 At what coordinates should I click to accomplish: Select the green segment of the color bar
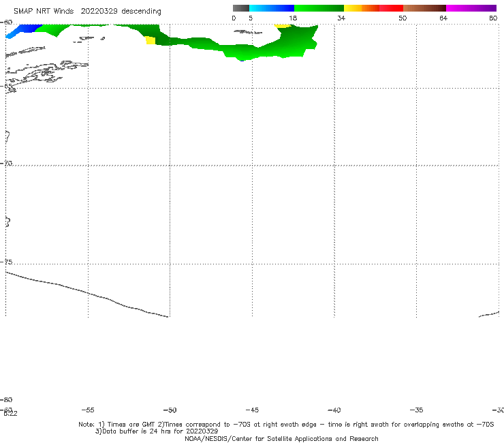pyautogui.click(x=319, y=8)
